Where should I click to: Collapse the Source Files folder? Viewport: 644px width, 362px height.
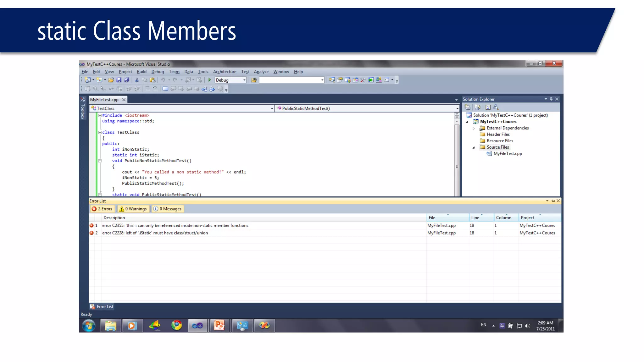(x=474, y=147)
